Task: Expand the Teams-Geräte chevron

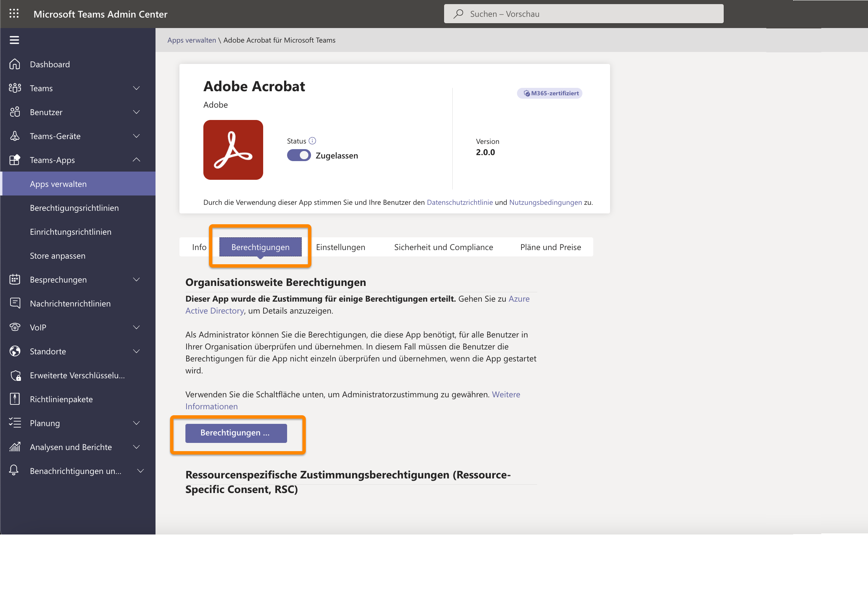Action: coord(136,136)
